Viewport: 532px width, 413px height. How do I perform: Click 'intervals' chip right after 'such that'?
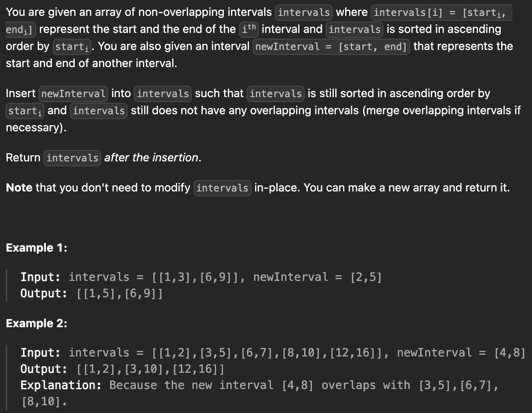coord(276,94)
